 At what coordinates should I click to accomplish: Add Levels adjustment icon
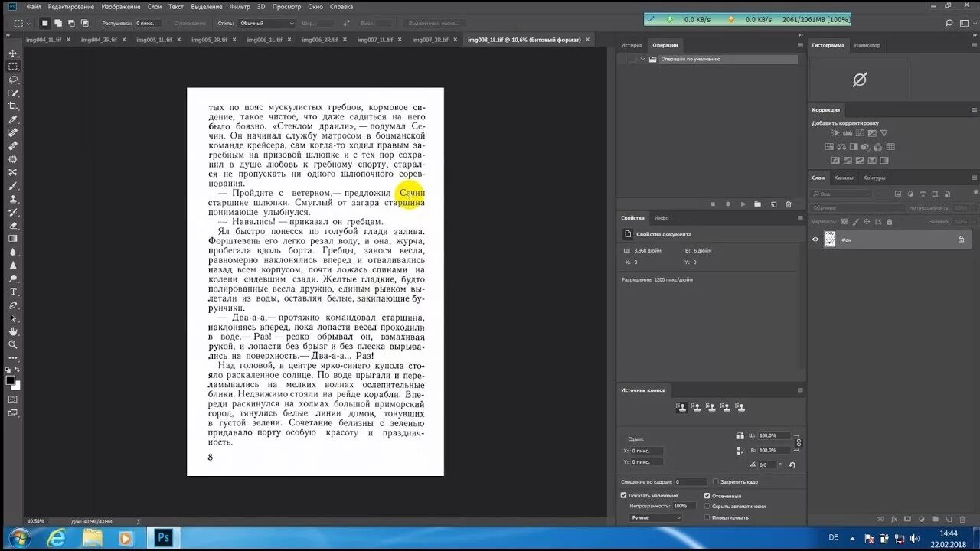848,134
